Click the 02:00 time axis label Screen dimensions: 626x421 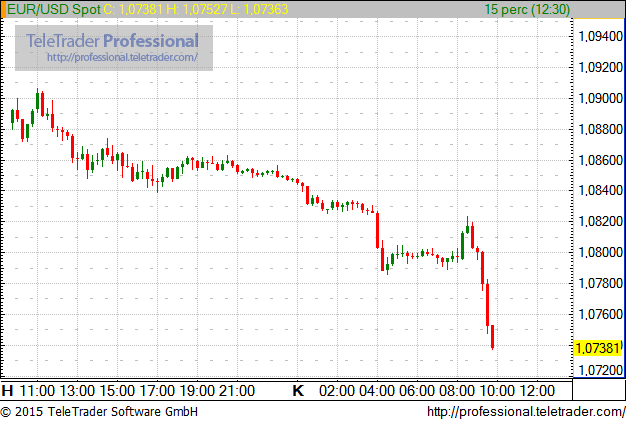337,391
